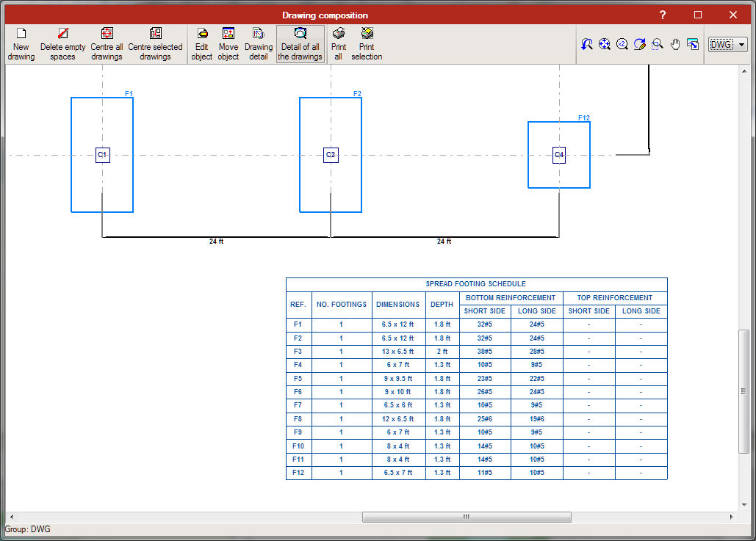Viewport: 756px width, 541px height.
Task: Click column marker C4
Action: click(x=559, y=155)
